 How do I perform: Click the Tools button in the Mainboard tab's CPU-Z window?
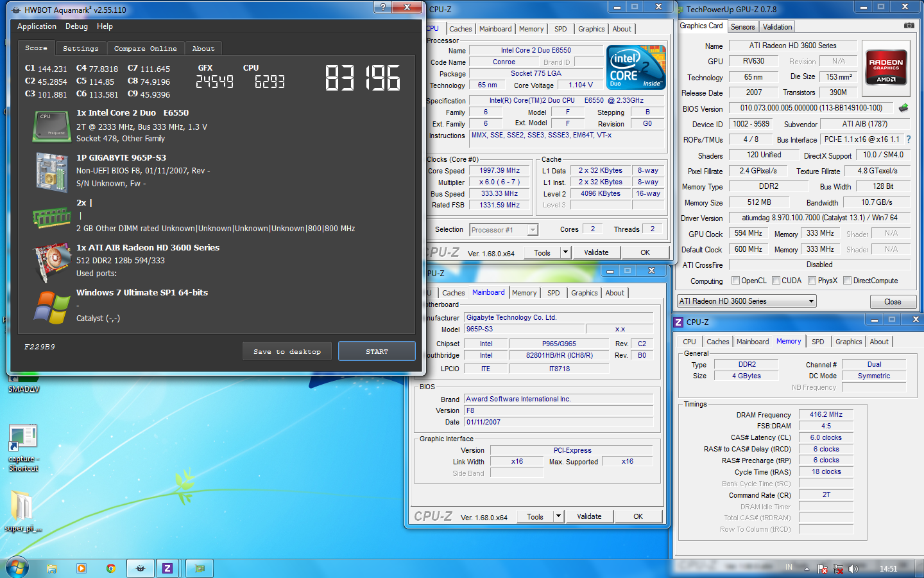[535, 516]
